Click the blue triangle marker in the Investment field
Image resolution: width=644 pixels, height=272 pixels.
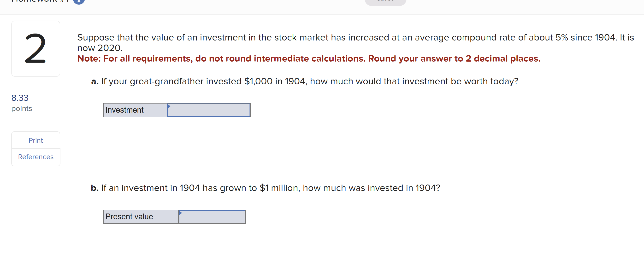point(169,106)
